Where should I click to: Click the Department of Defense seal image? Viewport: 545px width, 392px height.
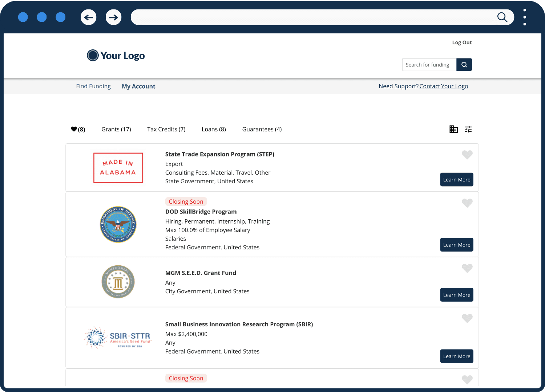[118, 224]
